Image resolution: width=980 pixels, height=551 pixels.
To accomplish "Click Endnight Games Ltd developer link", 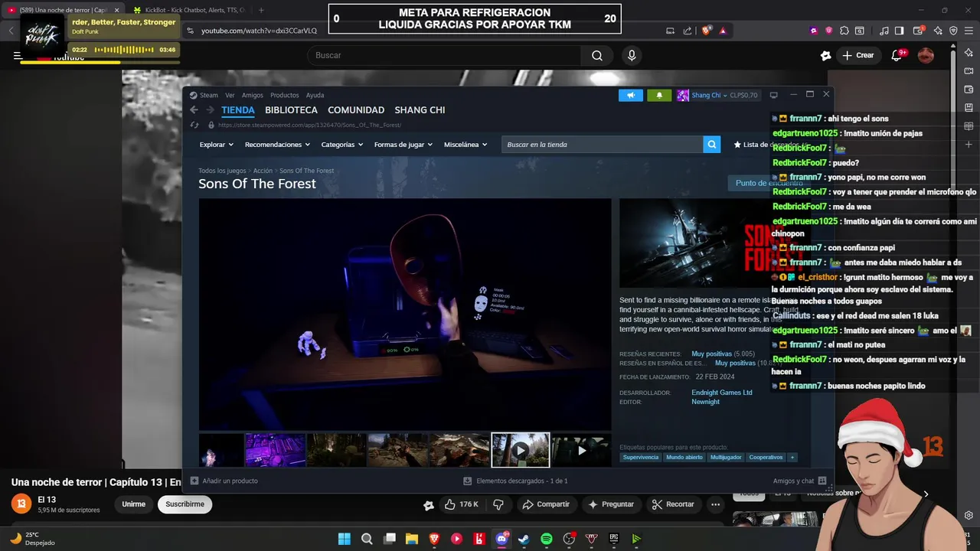I will (x=722, y=393).
